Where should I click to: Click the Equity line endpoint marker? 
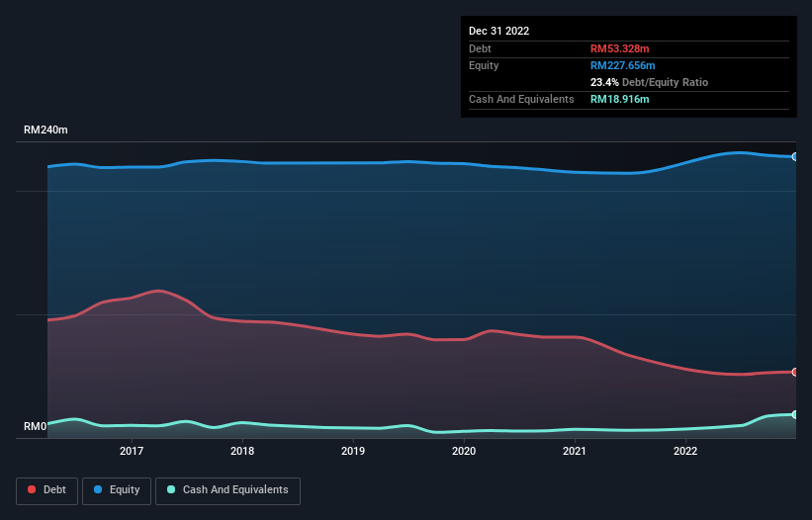pos(795,157)
